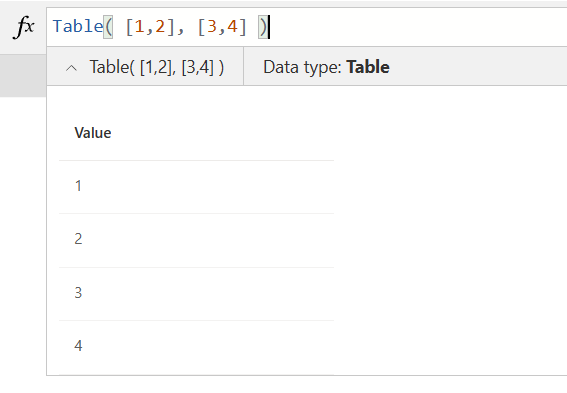Click the number 4 in formula bar

click(x=232, y=27)
